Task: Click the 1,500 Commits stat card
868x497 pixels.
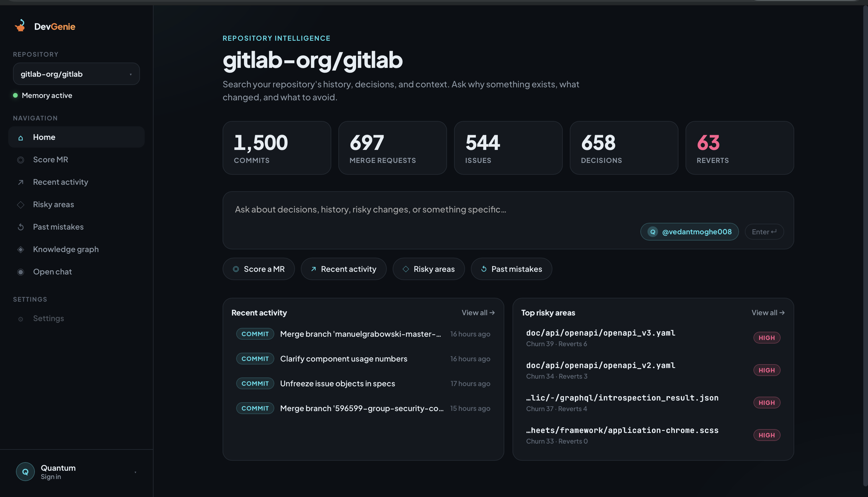Action: (277, 148)
